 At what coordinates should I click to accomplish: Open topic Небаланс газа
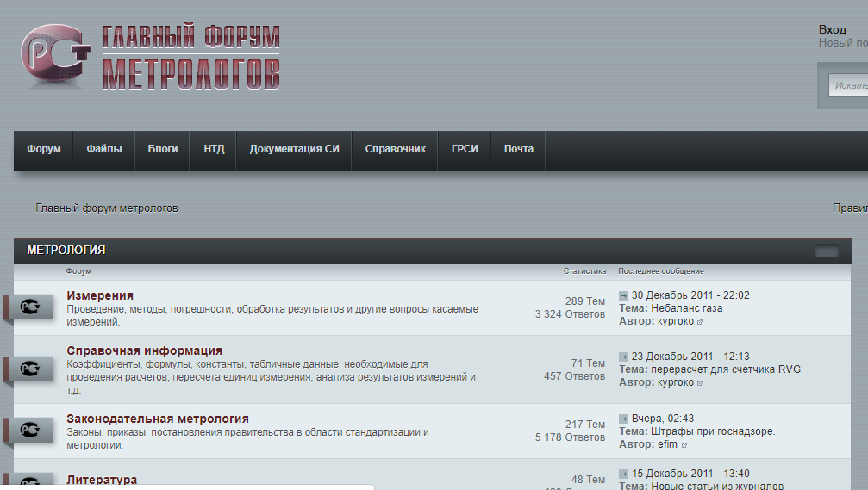686,308
